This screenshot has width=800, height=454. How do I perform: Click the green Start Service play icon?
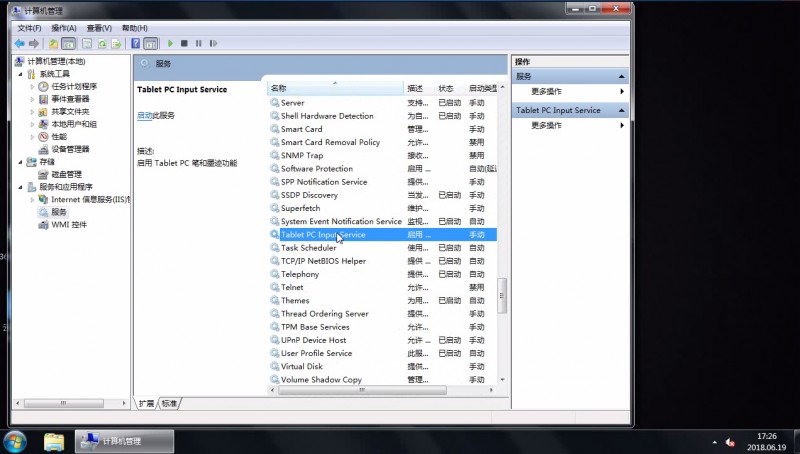pos(170,44)
